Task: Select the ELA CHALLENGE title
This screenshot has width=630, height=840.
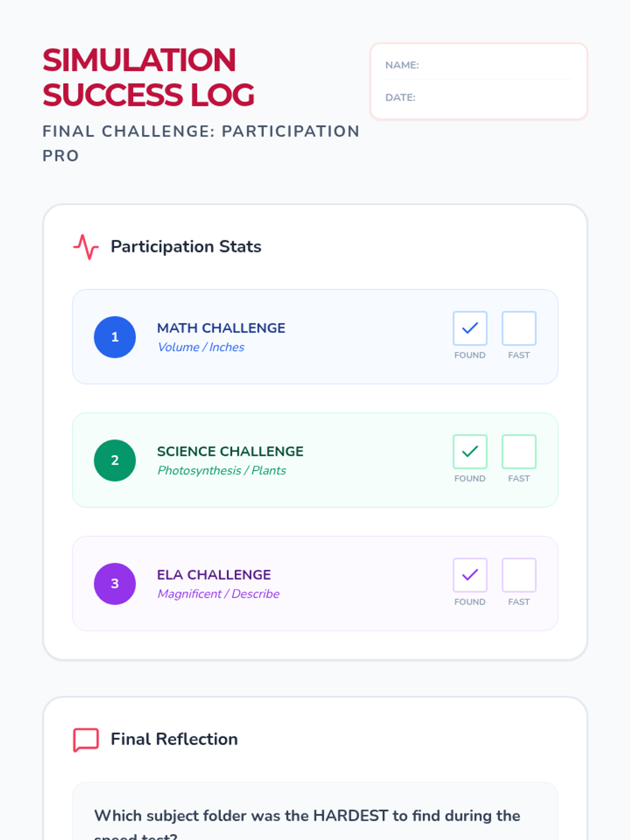Action: [214, 575]
